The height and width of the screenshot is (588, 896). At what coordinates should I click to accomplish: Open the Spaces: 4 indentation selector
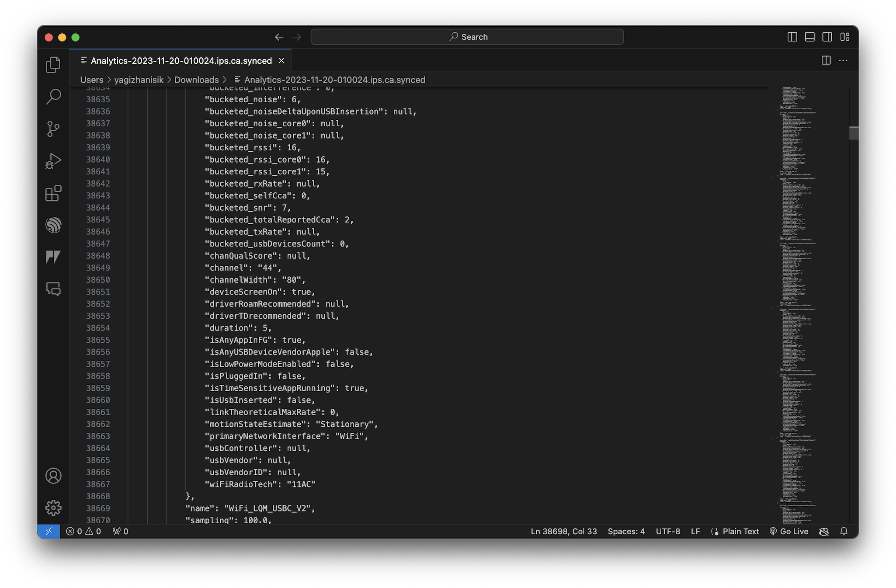pos(626,531)
